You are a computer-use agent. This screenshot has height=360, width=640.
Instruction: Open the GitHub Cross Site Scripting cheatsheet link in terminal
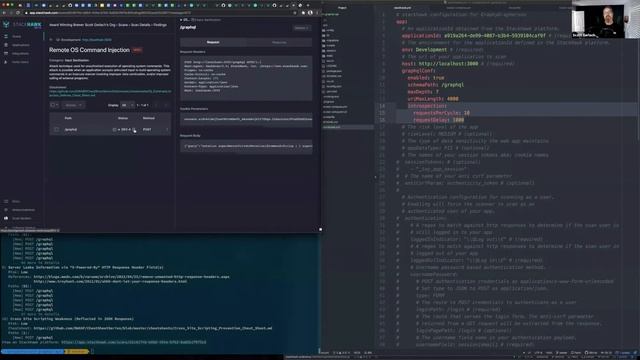click(x=153, y=328)
